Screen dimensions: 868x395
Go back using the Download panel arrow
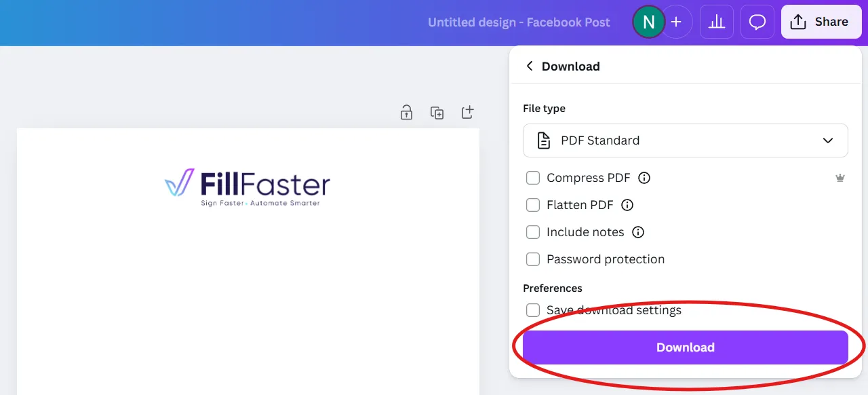pyautogui.click(x=530, y=66)
